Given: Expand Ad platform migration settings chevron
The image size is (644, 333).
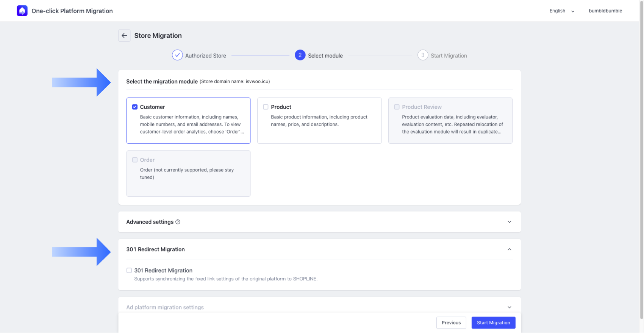Looking at the screenshot, I should pyautogui.click(x=509, y=307).
